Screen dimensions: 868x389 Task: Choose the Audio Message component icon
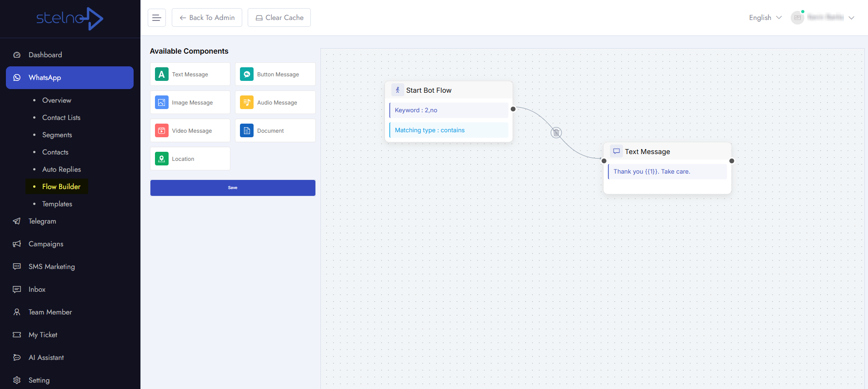[246, 102]
